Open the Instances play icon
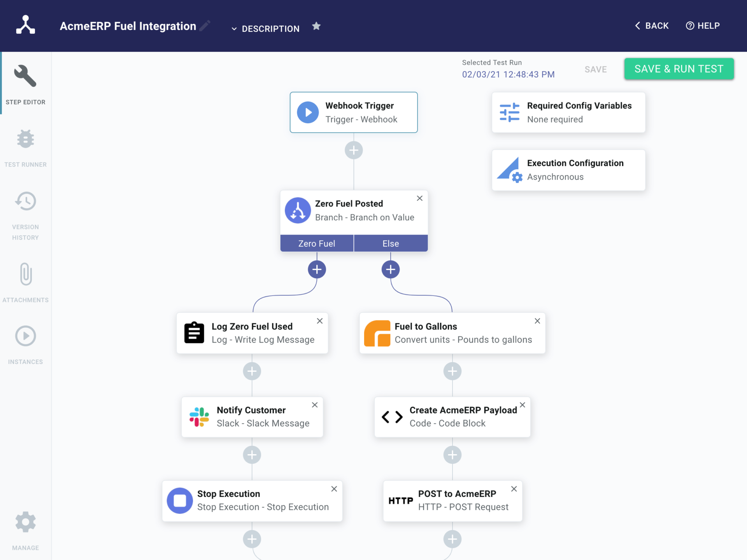 coord(25,336)
